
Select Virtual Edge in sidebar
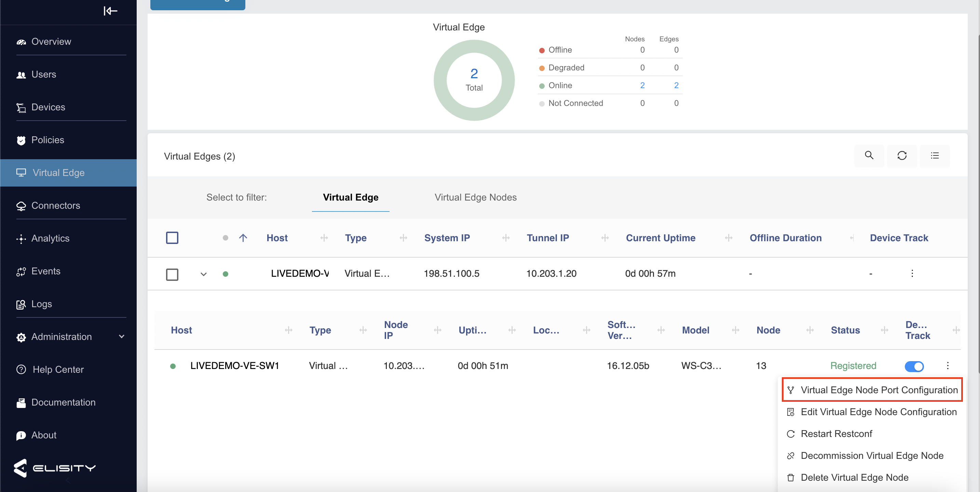(x=68, y=173)
